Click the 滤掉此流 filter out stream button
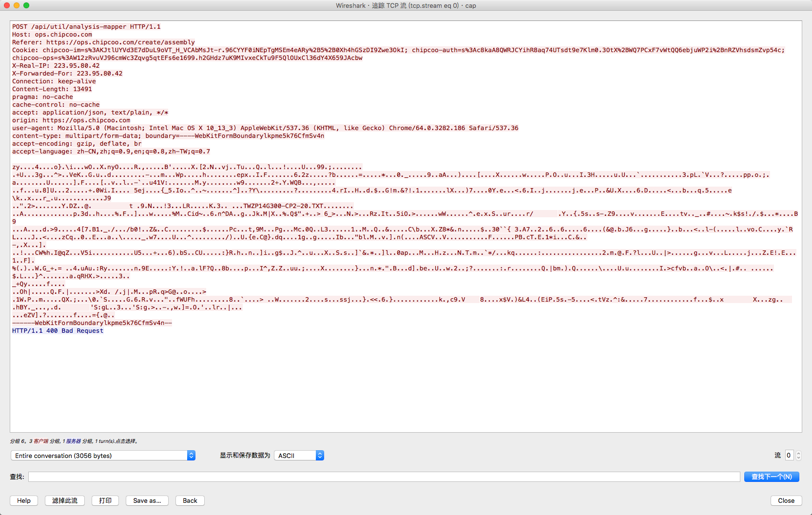The image size is (812, 515). 65,500
